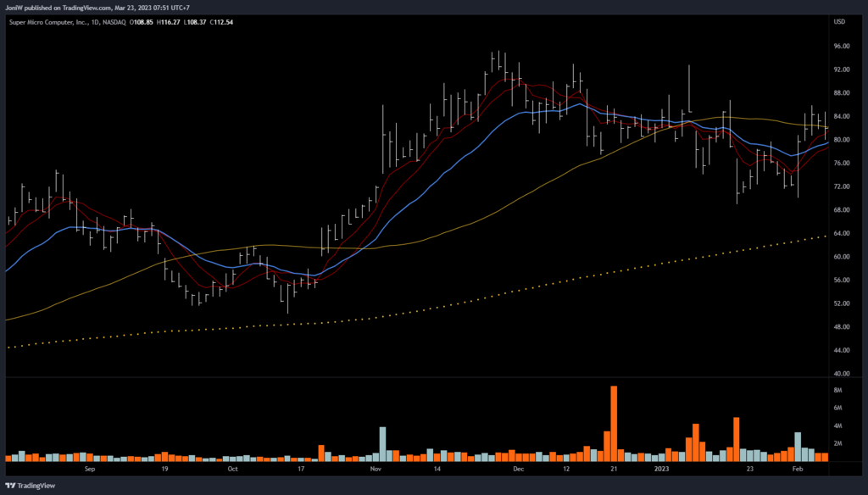This screenshot has width=868, height=495.
Task: Click the 96.00 price axis label
Action: click(x=841, y=46)
